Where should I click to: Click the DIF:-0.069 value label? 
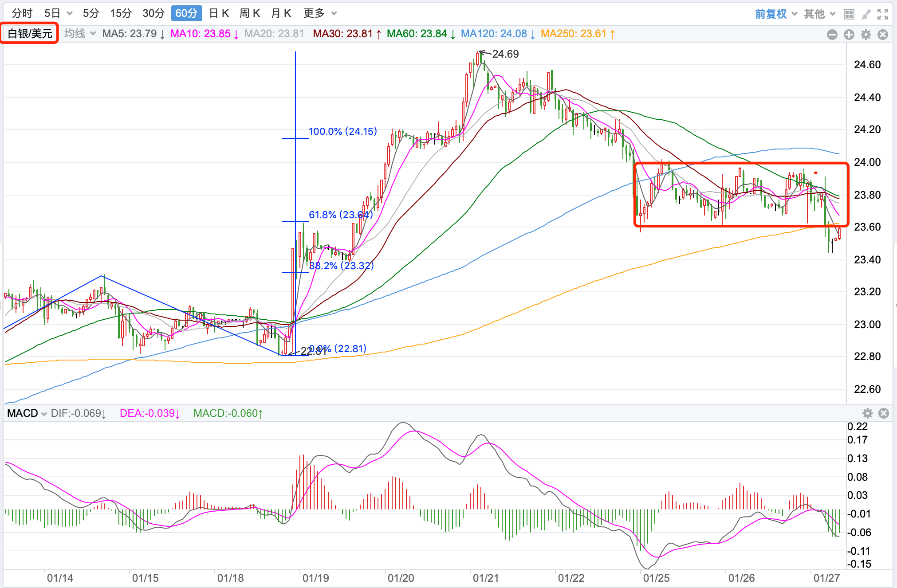(79, 413)
